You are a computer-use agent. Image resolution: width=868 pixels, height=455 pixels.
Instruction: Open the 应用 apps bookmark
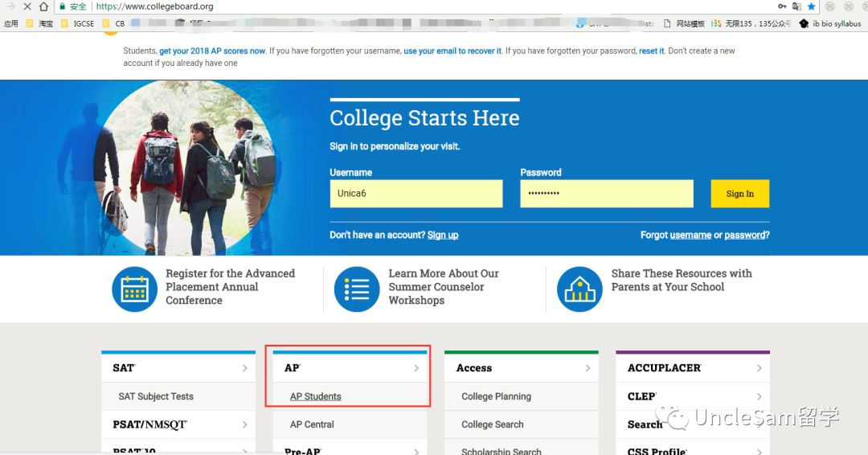point(10,24)
